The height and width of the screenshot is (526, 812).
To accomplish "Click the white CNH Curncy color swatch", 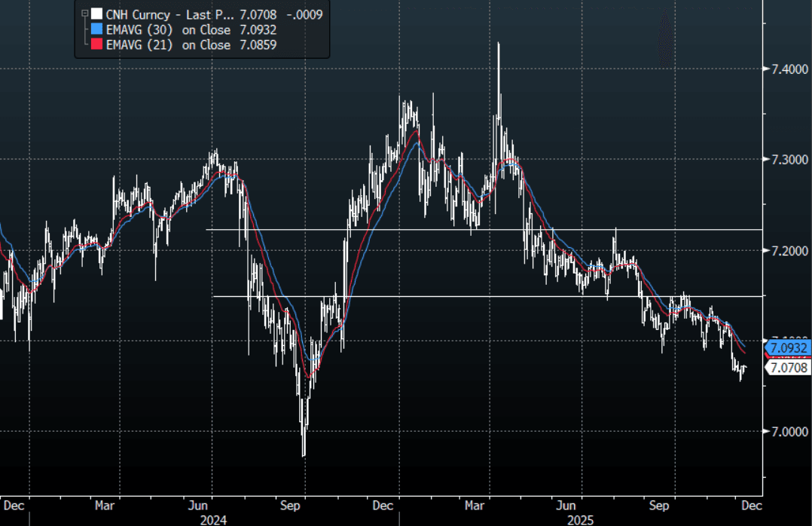I will pos(96,14).
